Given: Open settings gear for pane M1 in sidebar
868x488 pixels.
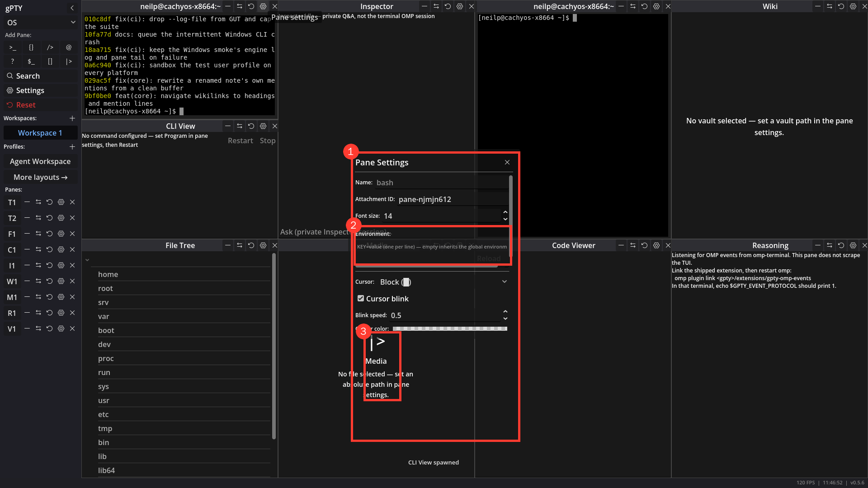Looking at the screenshot, I should click(x=61, y=297).
